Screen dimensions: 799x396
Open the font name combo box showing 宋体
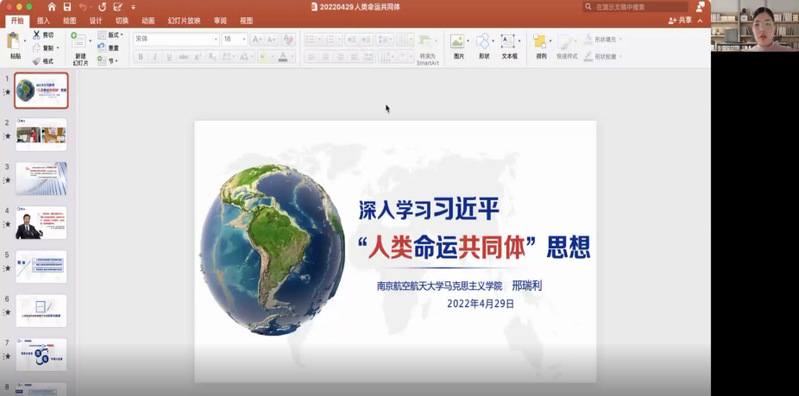point(176,39)
